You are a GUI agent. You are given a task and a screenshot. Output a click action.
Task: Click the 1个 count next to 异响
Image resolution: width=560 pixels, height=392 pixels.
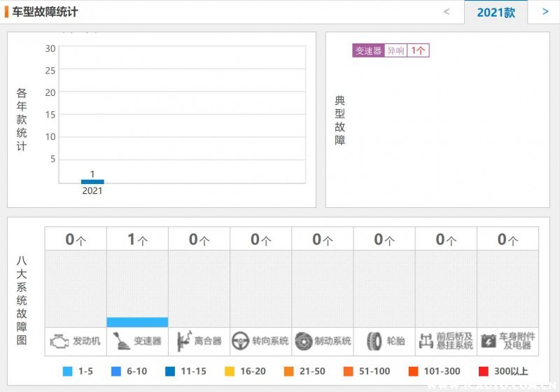418,50
